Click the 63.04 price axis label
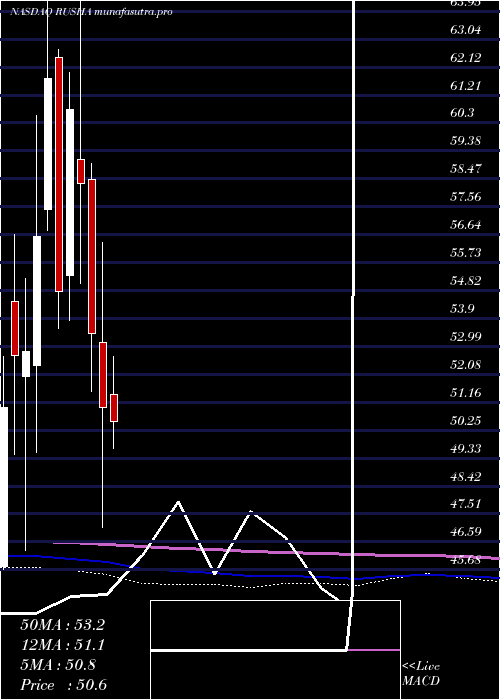The width and height of the screenshot is (500, 700). pyautogui.click(x=466, y=30)
